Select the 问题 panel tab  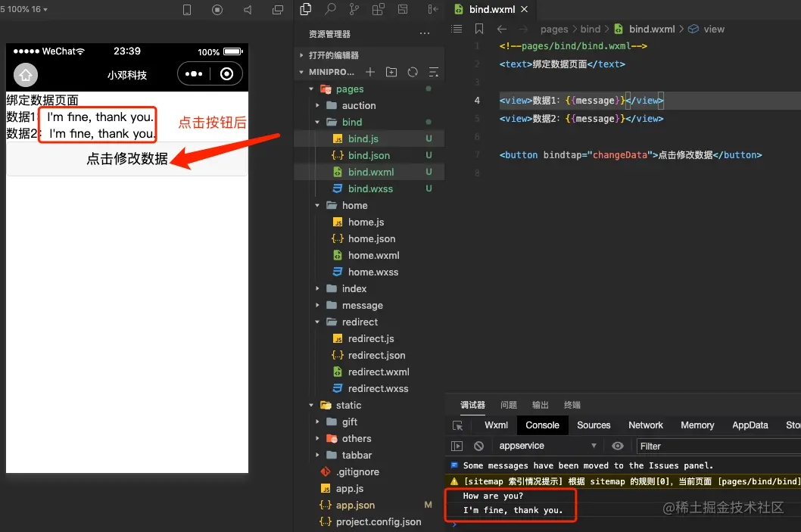(x=509, y=405)
